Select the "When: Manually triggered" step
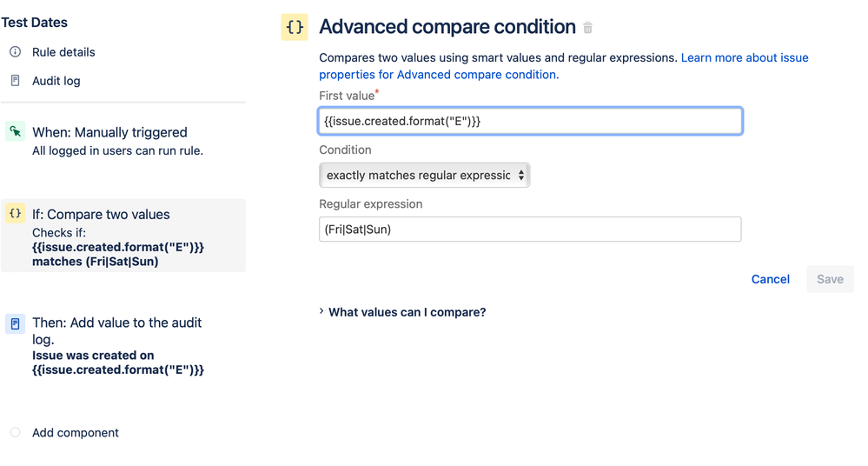The height and width of the screenshot is (466, 868). [x=109, y=133]
